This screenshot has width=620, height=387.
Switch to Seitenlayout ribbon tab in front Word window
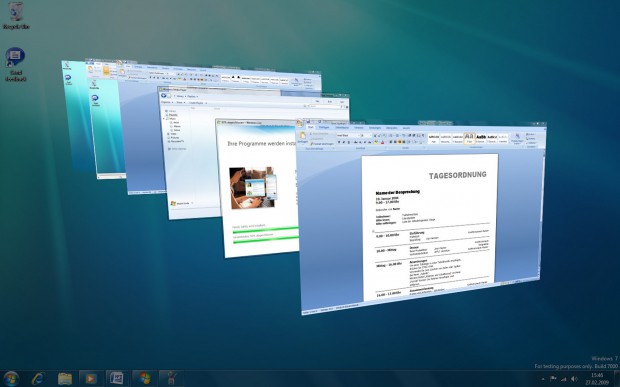[342, 128]
